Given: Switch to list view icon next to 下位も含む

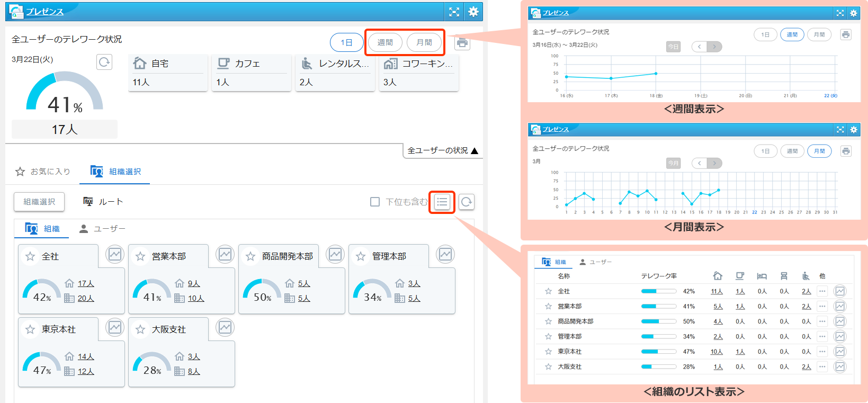Looking at the screenshot, I should [x=442, y=202].
